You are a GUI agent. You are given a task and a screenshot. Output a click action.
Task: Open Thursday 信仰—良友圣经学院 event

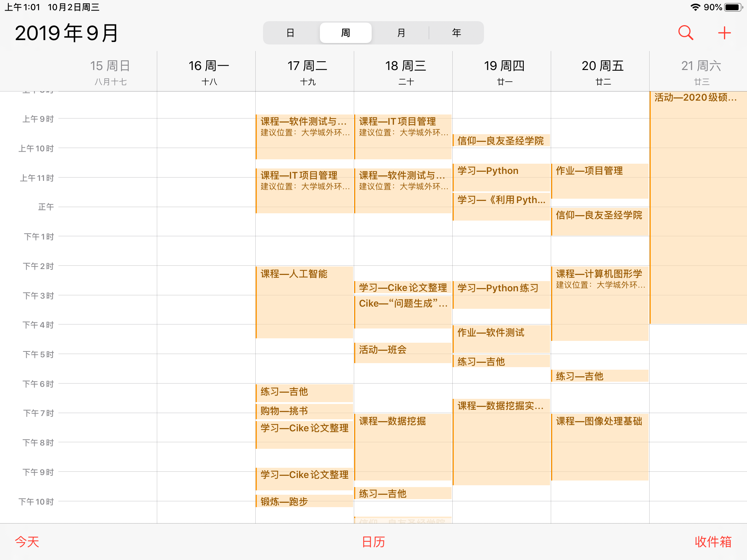click(x=502, y=140)
